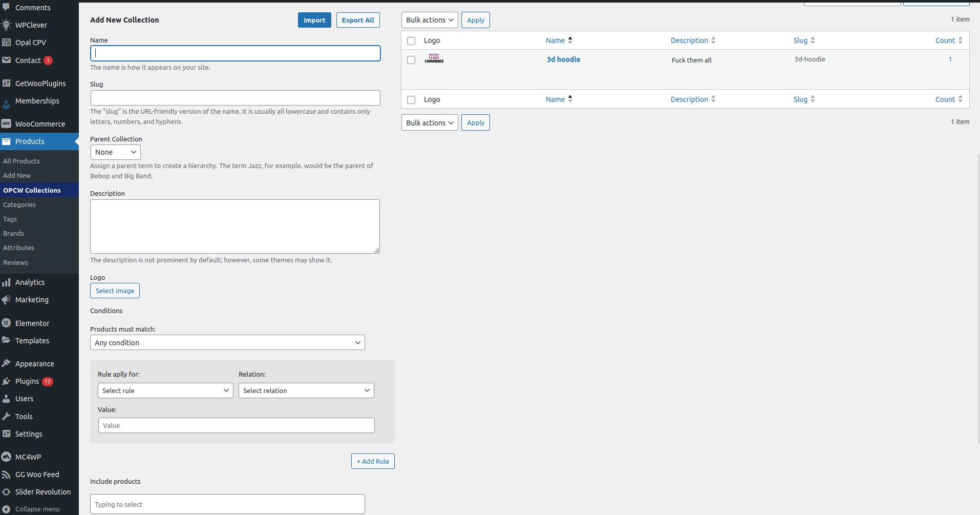Screen dimensions: 980x515
Task: Sort by Slug using header sort arrows
Action: (813, 40)
